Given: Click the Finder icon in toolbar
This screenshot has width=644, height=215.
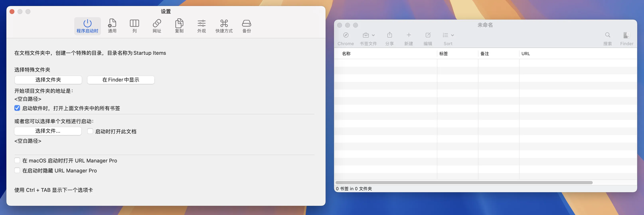Looking at the screenshot, I should [627, 35].
